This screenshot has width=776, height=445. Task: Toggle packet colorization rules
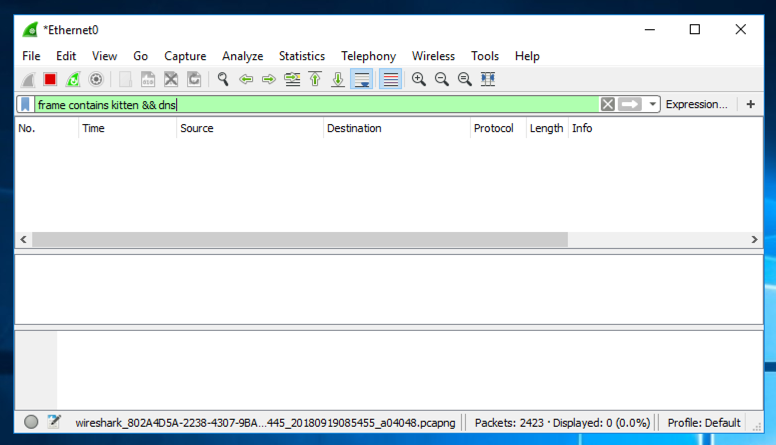(x=390, y=79)
